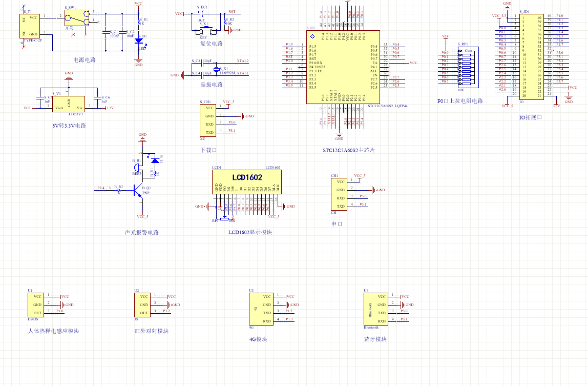
Task: Click the RST net label in reset circuit
Action: (232, 12)
